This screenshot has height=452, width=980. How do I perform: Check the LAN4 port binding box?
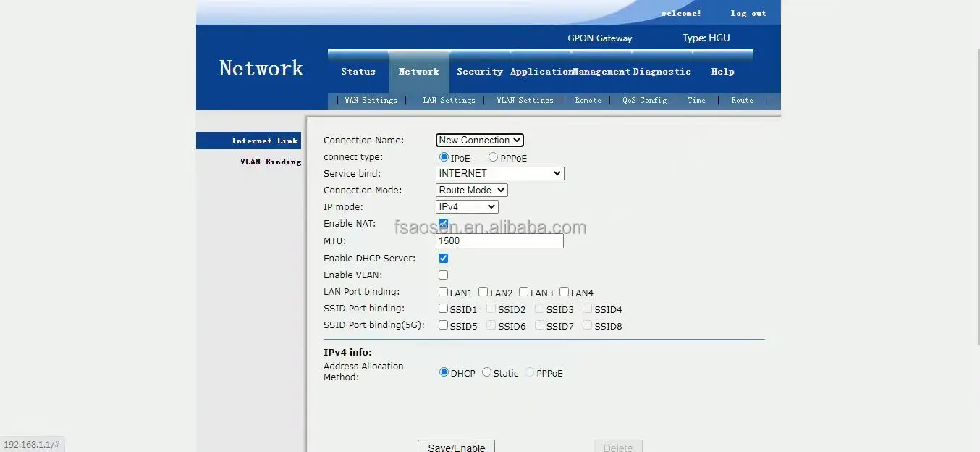564,292
